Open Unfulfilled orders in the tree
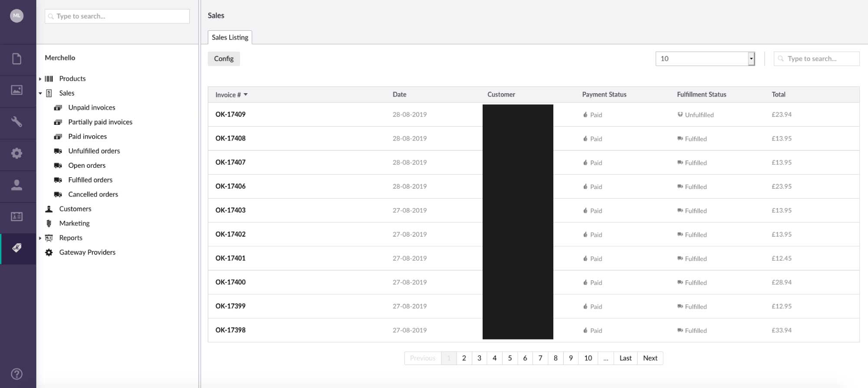Screen dimensions: 868x388 coord(94,151)
